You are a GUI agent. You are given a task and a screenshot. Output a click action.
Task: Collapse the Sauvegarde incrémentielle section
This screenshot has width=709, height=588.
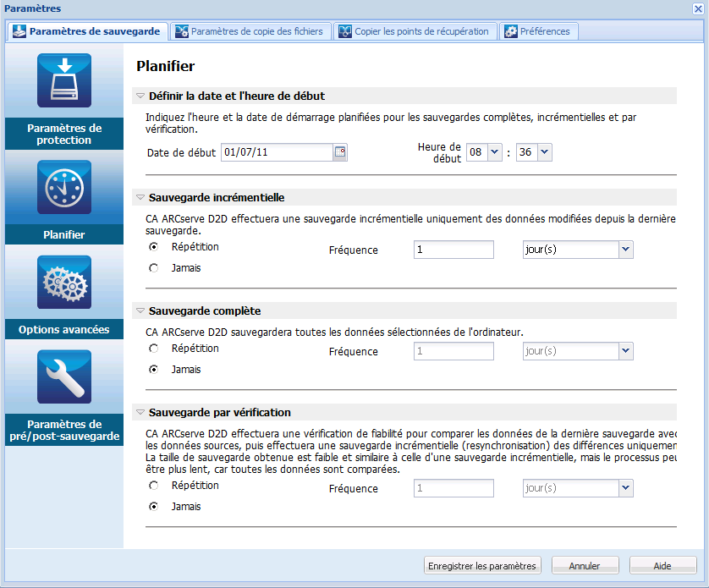tap(140, 198)
